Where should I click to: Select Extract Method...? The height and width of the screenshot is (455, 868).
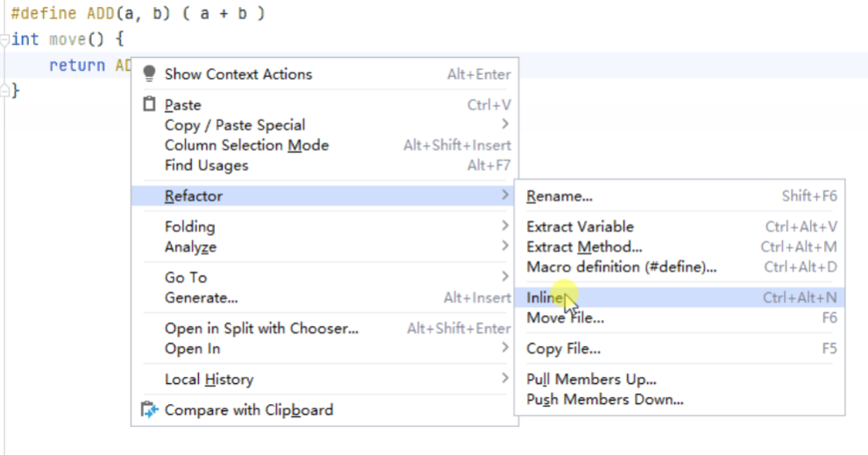[x=584, y=247]
